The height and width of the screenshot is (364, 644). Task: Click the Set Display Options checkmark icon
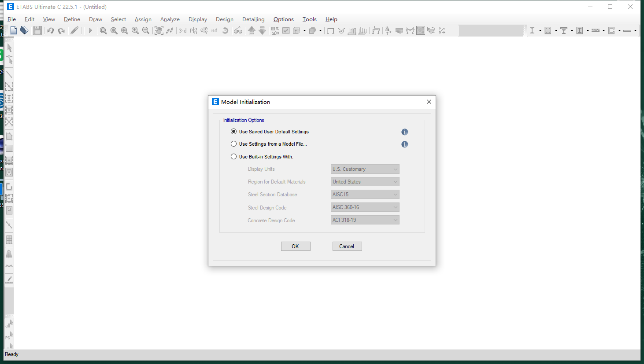(x=286, y=30)
